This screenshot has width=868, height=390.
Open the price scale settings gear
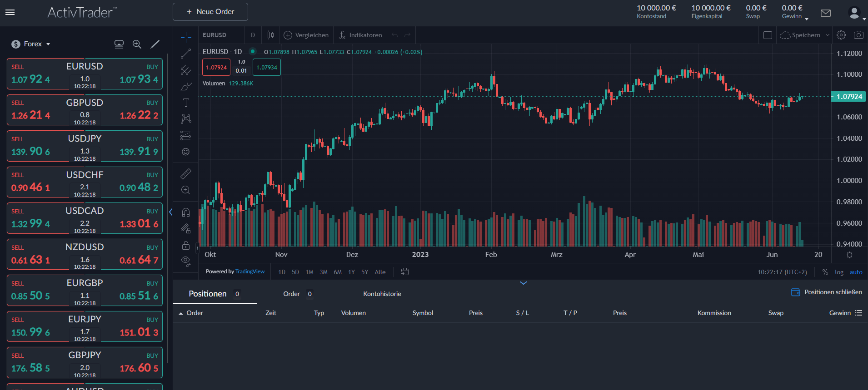tap(849, 255)
